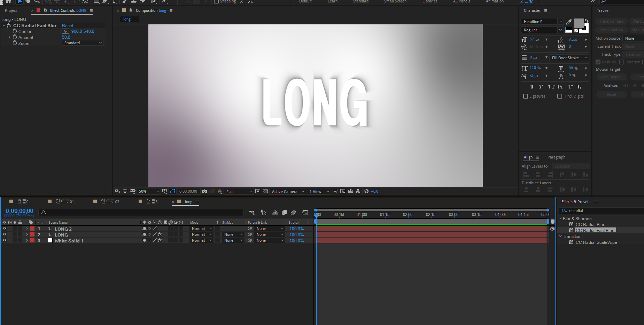The image size is (644, 325).
Task: Apply Subscript text style
Action: pos(579,87)
